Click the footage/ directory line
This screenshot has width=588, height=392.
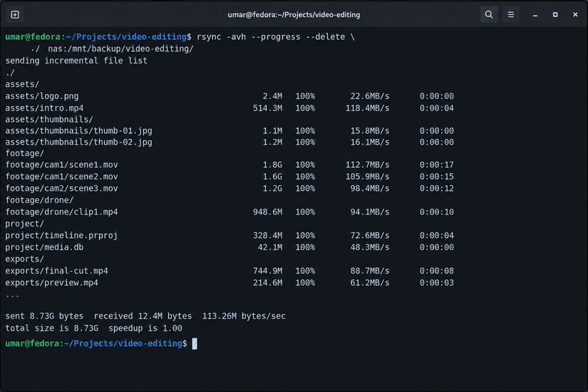pos(25,153)
